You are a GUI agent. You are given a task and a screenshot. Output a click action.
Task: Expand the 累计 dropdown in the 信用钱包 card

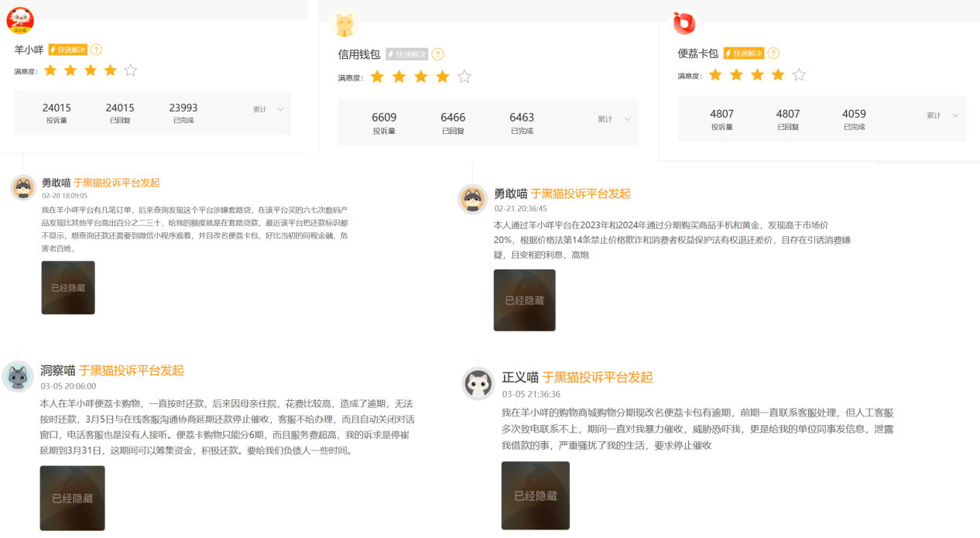pos(614,119)
